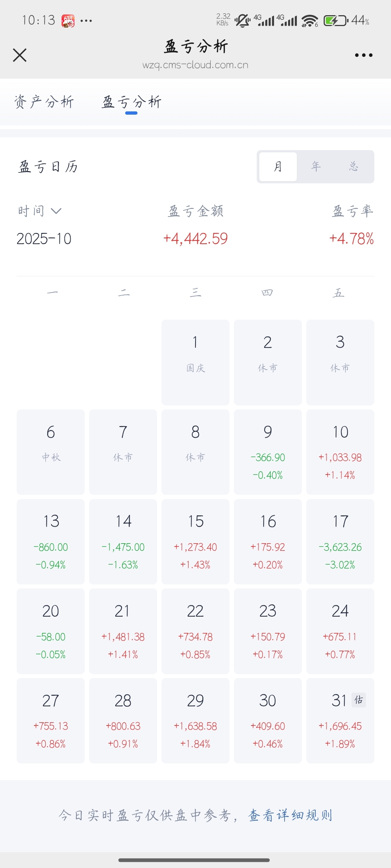391x868 pixels.
Task: Tap day 29 showing +1,638.58 profit
Action: pos(195,720)
